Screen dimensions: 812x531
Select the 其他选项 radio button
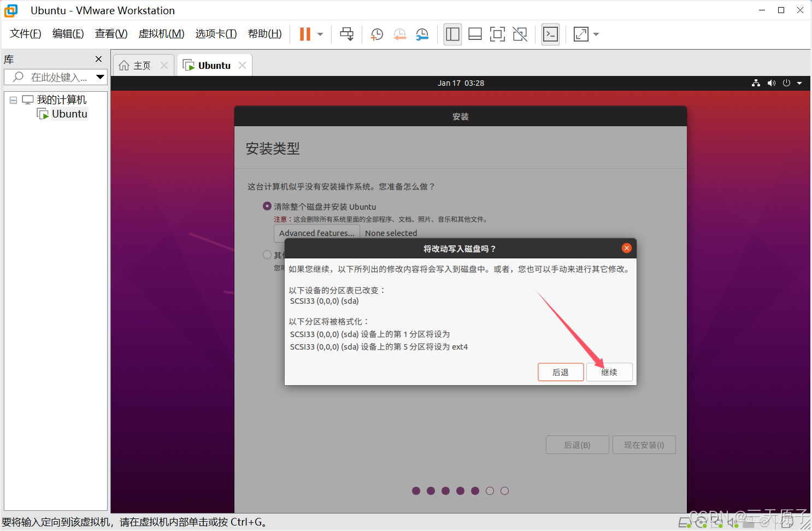pos(267,254)
